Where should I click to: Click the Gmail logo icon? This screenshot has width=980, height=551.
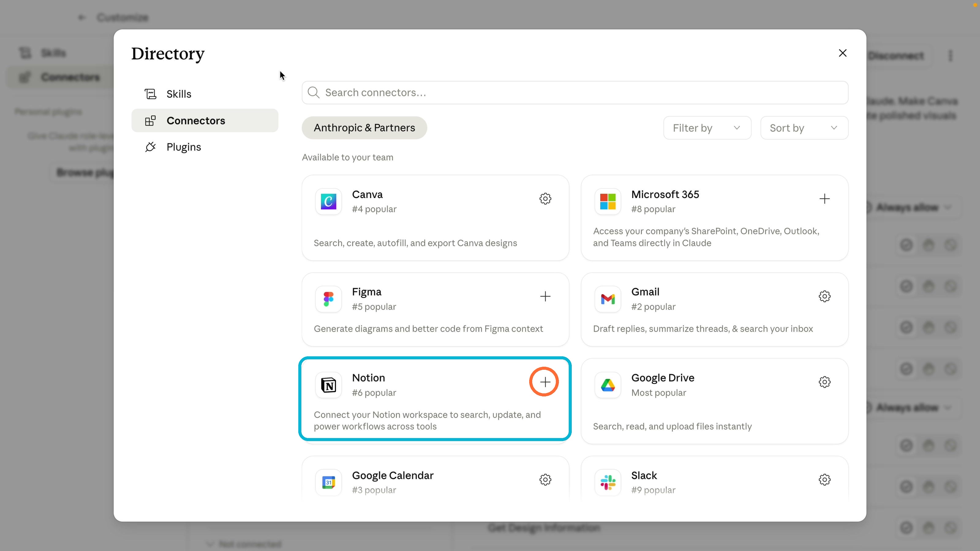click(x=608, y=299)
